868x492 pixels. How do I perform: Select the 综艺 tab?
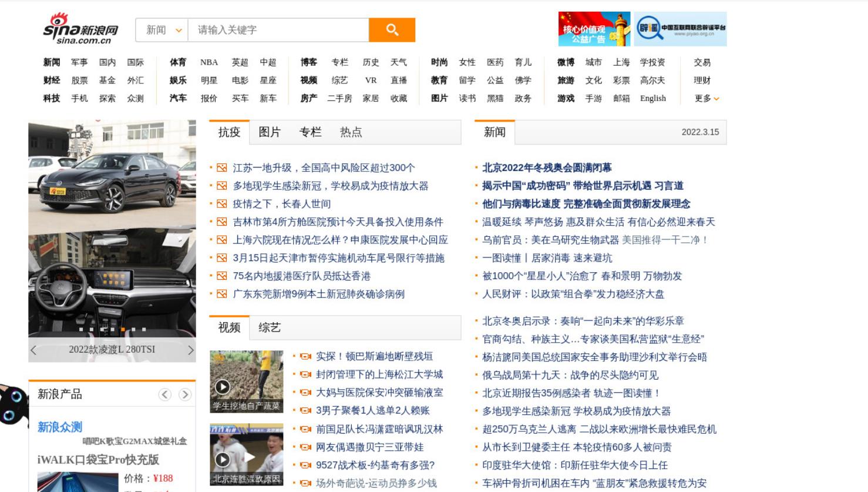click(x=270, y=327)
